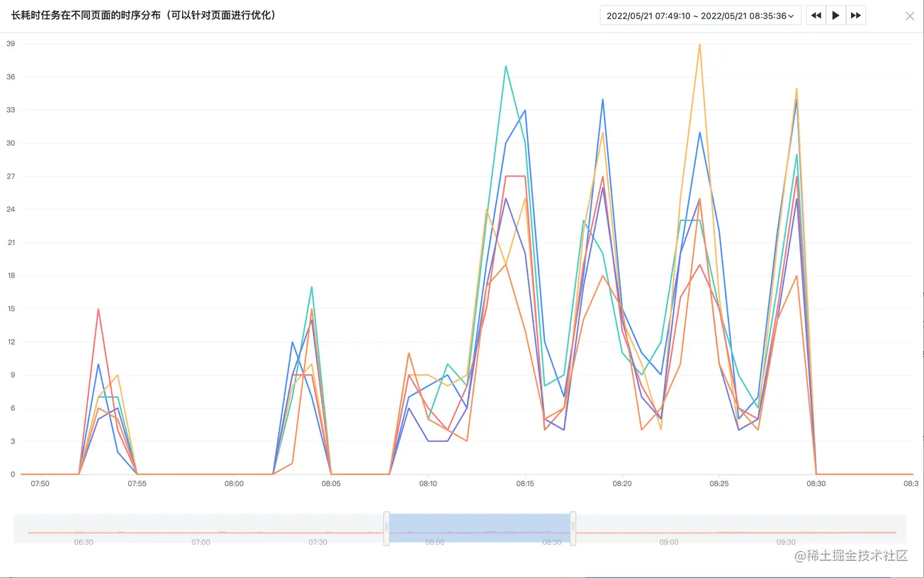Open the date range dropdown selector
924x578 pixels.
point(700,16)
